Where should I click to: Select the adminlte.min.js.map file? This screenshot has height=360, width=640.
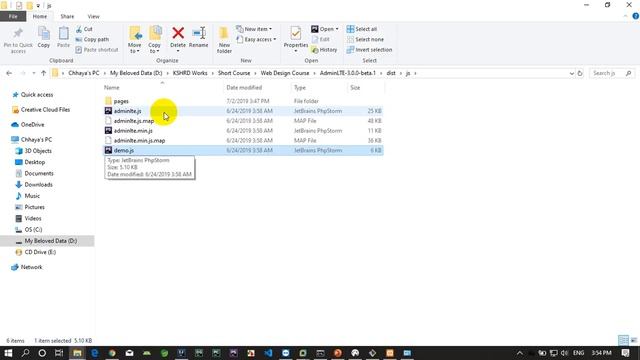[243, 140]
